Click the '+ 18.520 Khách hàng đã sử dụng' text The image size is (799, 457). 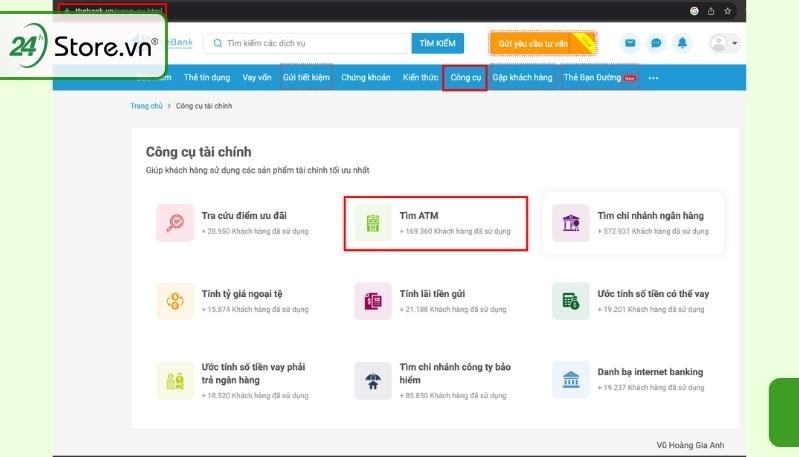[255, 395]
